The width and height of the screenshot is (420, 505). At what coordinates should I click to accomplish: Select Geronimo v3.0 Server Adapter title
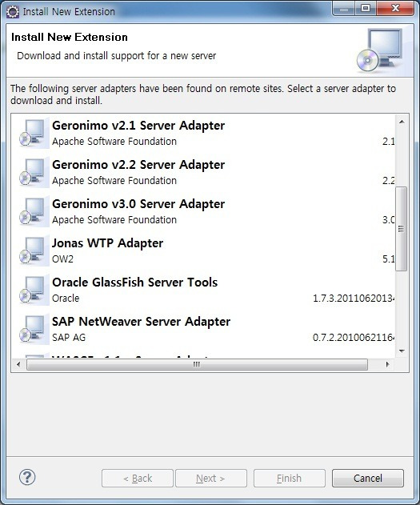point(138,204)
